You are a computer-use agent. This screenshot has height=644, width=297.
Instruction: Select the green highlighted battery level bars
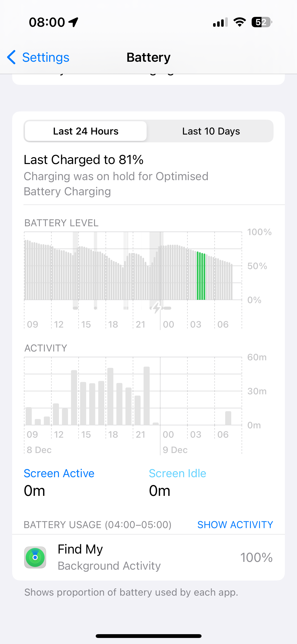click(201, 276)
